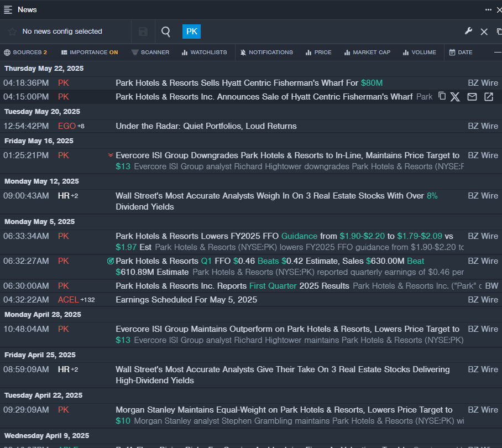The height and width of the screenshot is (448, 502).
Task: Open the Volume filter
Action: coord(420,52)
